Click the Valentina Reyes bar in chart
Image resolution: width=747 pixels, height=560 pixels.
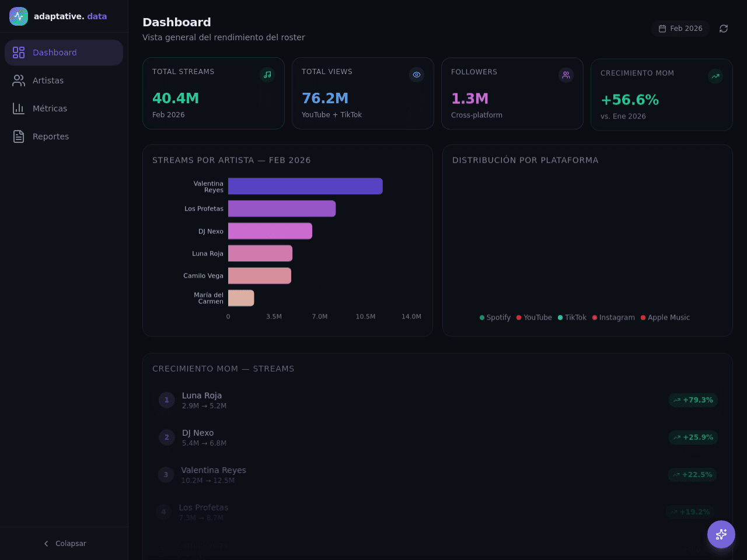pos(305,186)
